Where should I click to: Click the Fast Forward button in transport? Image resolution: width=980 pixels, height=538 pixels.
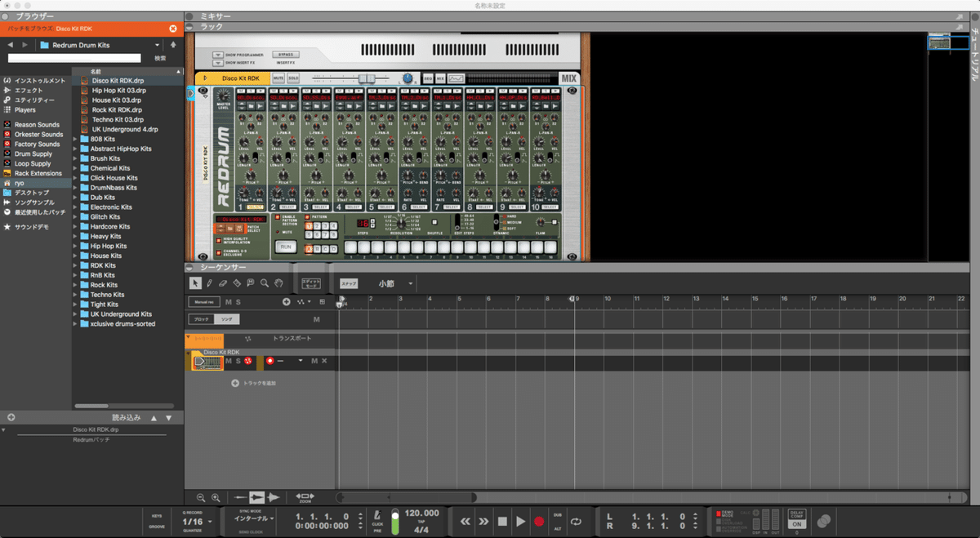point(483,521)
